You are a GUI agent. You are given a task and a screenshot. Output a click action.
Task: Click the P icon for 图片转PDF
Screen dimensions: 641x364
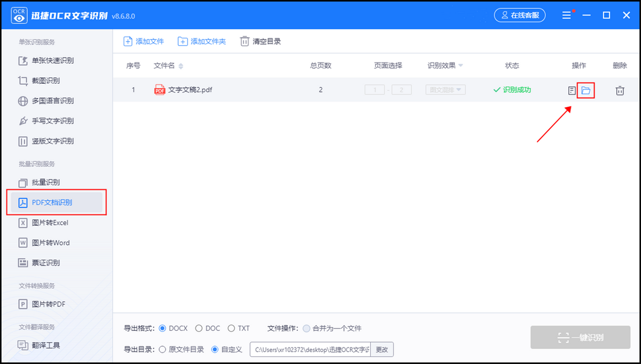pyautogui.click(x=23, y=304)
